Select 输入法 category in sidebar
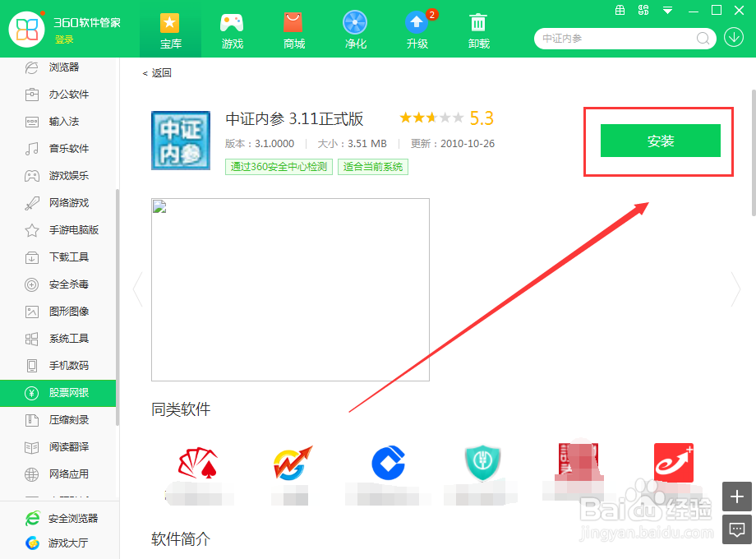 [58, 122]
